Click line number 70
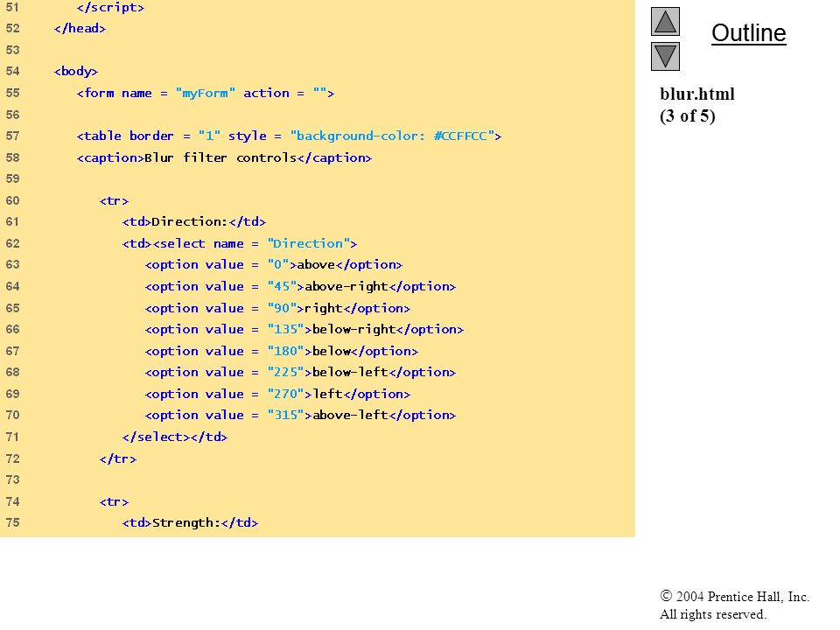 [x=13, y=415]
